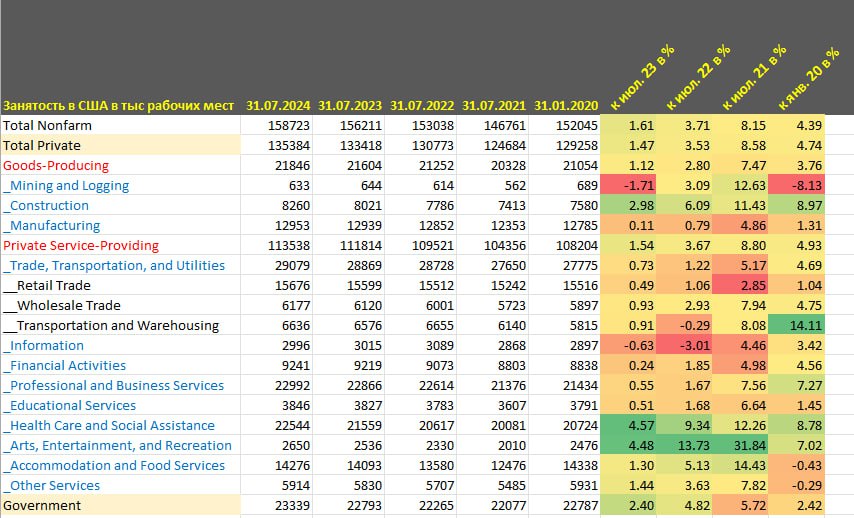Click the Goods-Producing row label

[56, 166]
